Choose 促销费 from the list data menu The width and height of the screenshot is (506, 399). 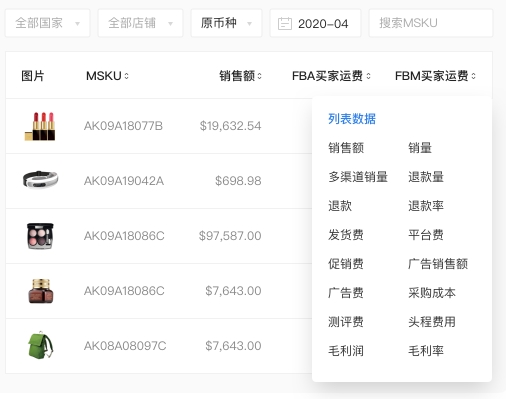click(346, 264)
